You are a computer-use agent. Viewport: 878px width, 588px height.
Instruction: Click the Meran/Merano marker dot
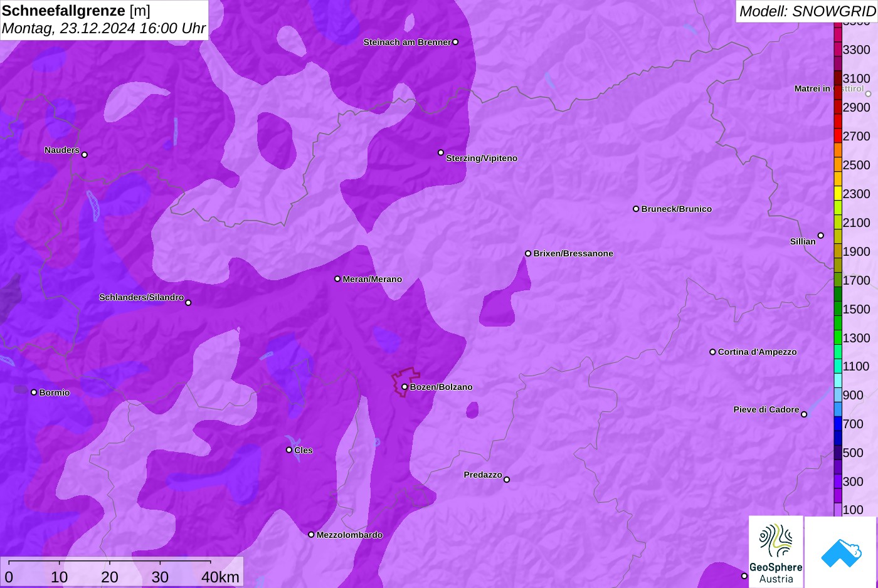click(x=337, y=279)
